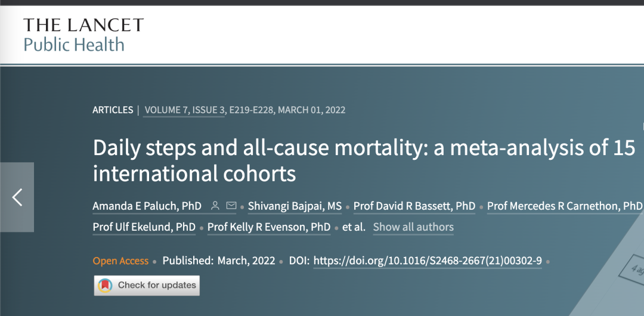Screen dimensions: 644x316
Task: Click the email envelope icon beside Paluch
Action: pyautogui.click(x=231, y=206)
